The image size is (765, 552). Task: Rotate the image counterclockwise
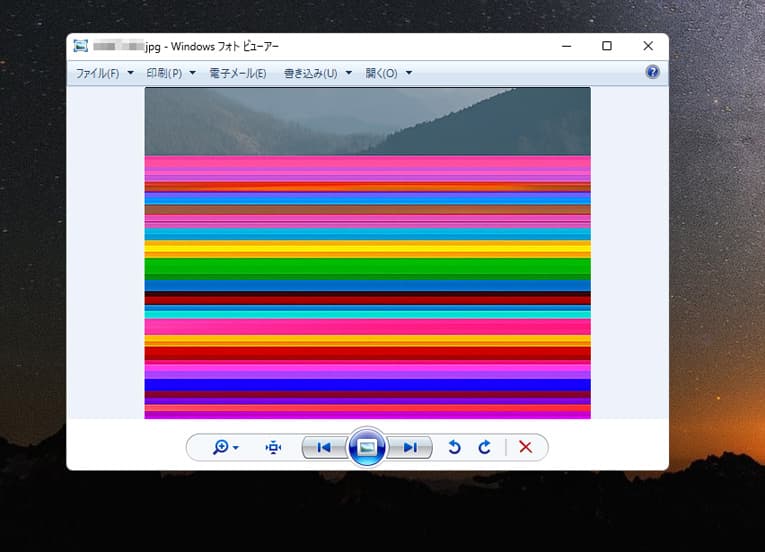(454, 447)
